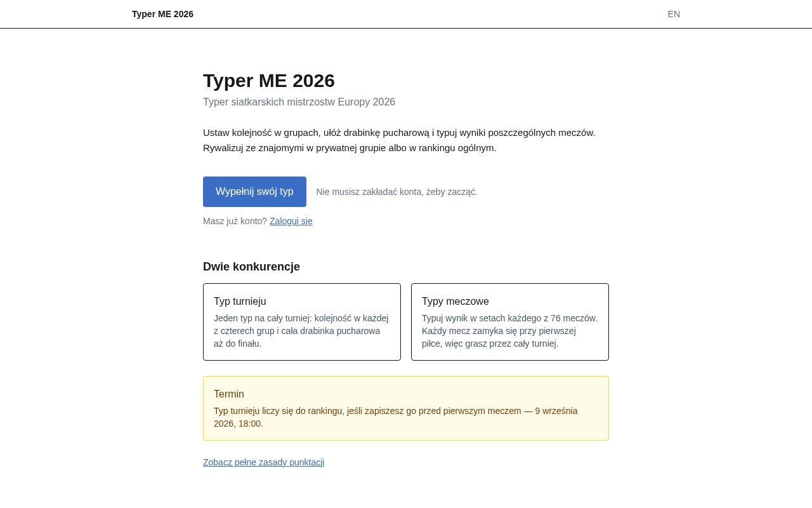Click subtitle Typer siatkarskich mistrzostw Europy 2026
Image resolution: width=812 pixels, height=508 pixels.
tap(299, 102)
